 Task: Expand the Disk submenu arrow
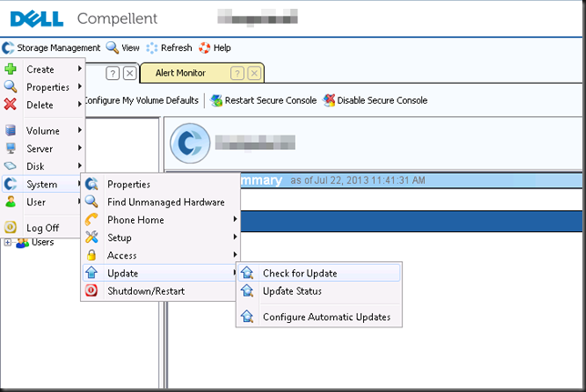[79, 166]
